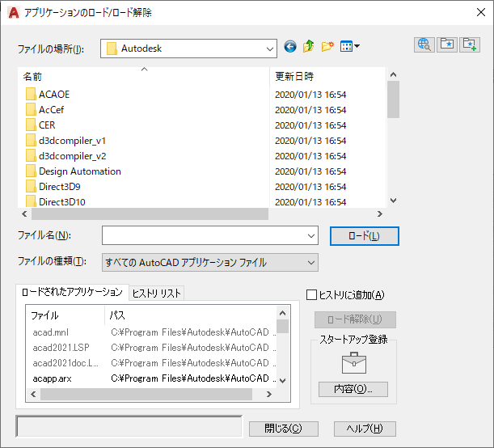Click loaded apps list scroll left arrow
494x448 pixels.
[x=33, y=394]
